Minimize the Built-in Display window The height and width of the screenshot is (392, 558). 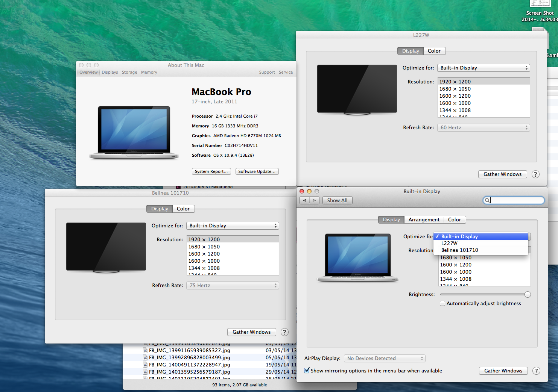[x=309, y=191]
